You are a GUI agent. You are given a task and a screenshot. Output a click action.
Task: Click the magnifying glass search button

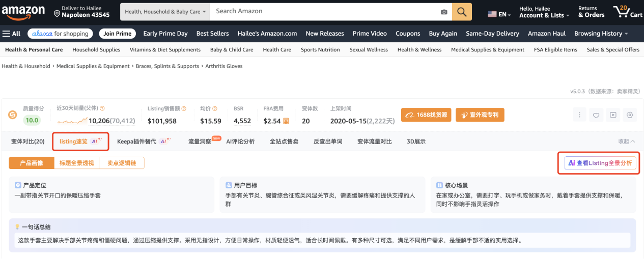tap(462, 11)
